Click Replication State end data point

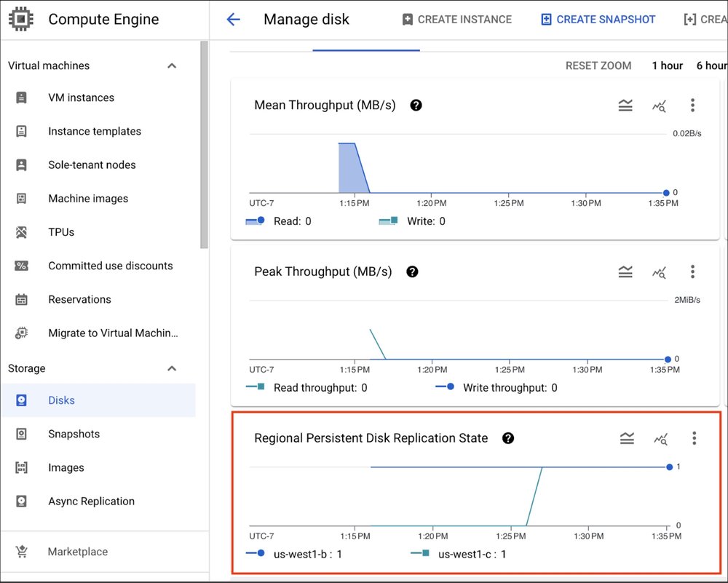(x=670, y=467)
